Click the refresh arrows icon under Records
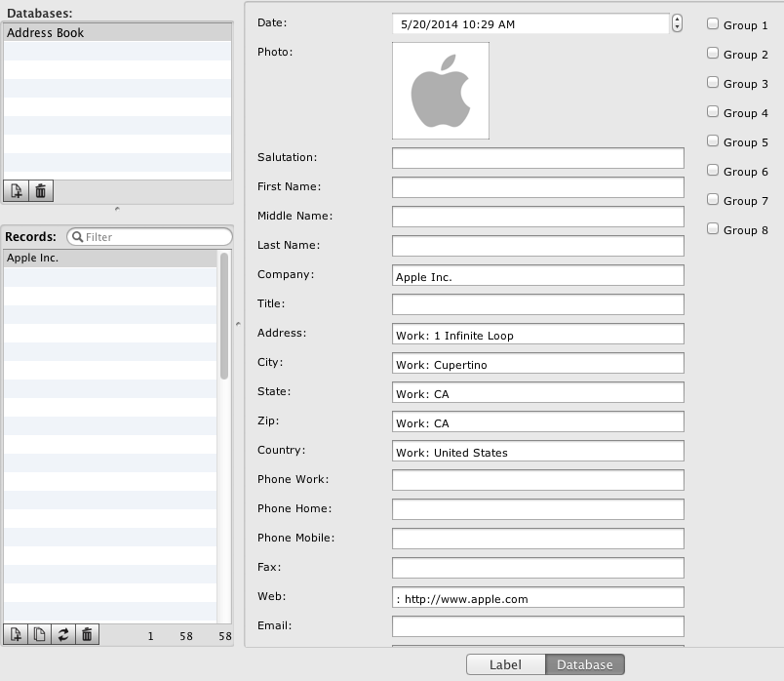The height and width of the screenshot is (681, 784). coord(63,634)
